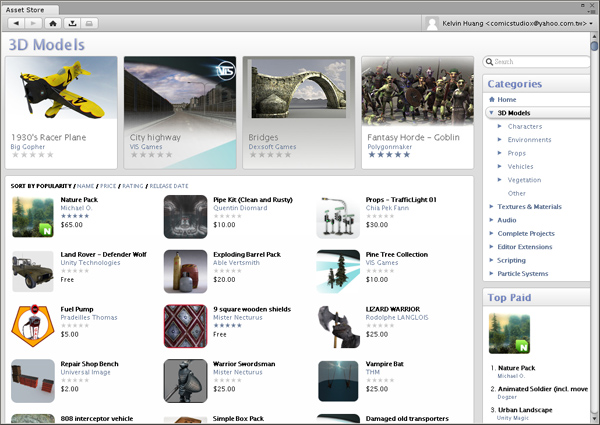Sort the list by Price
Viewport: 600px width, 425px height.
click(108, 186)
